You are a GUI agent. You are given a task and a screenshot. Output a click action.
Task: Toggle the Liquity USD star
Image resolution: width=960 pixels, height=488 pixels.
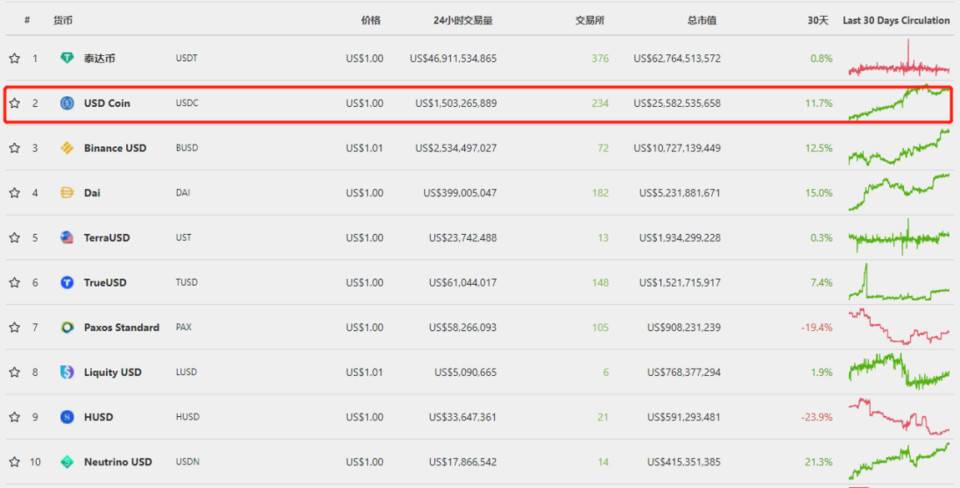[15, 372]
